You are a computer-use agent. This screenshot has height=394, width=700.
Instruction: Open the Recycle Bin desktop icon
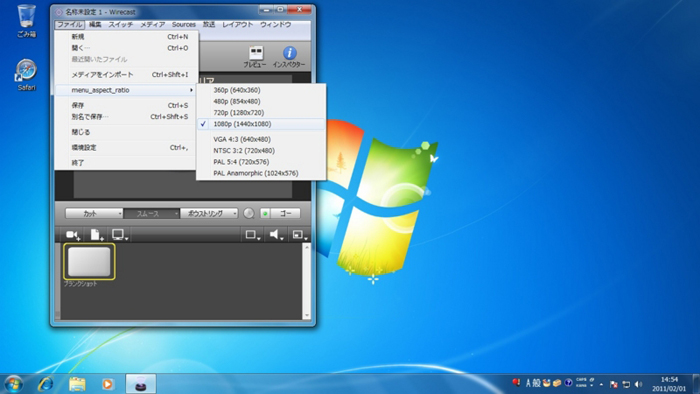point(26,21)
